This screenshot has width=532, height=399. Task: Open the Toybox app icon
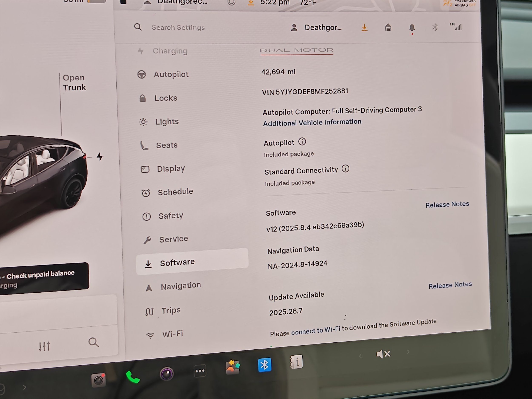[x=233, y=367]
